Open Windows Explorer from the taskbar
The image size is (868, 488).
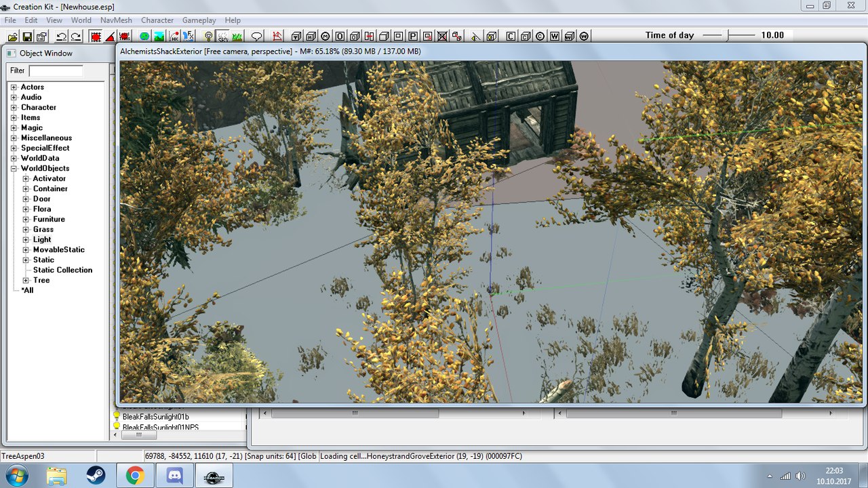[56, 476]
